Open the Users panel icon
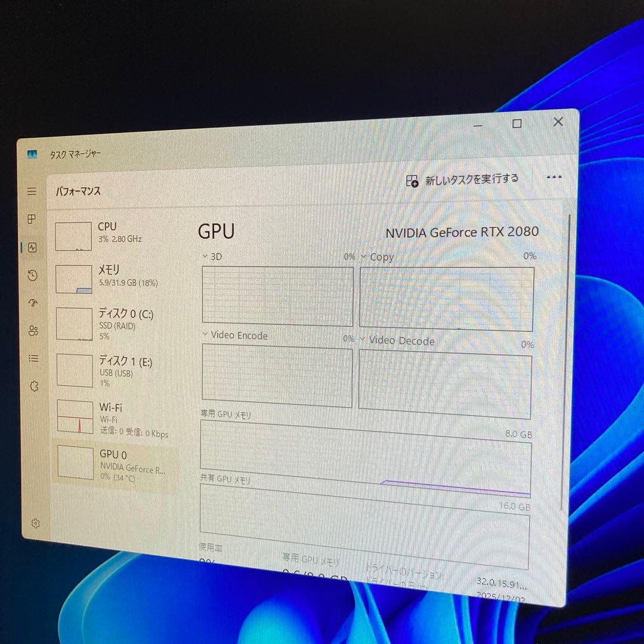Image resolution: width=644 pixels, height=644 pixels. (33, 330)
